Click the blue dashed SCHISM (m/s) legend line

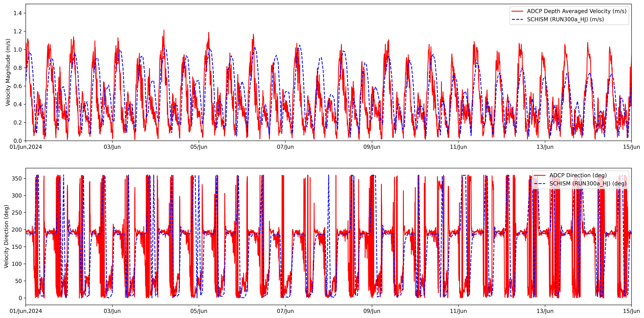pyautogui.click(x=517, y=20)
